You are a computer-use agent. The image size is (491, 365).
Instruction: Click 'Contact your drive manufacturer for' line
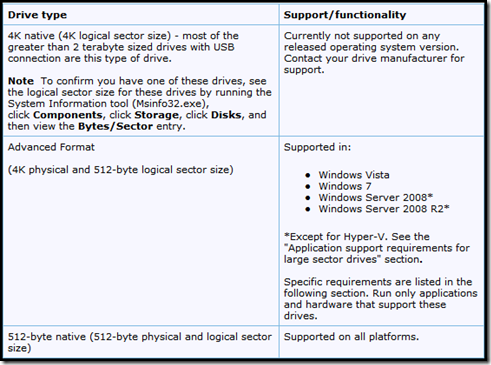(x=374, y=58)
